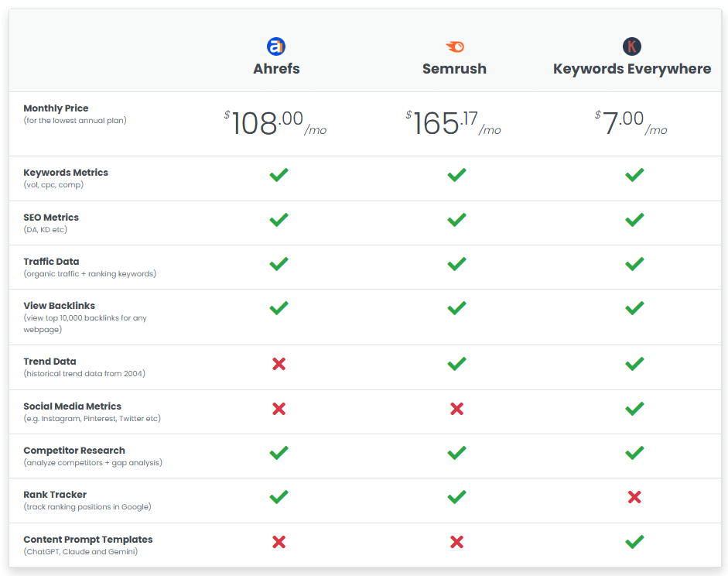The image size is (728, 576).
Task: Click Semrush checkmark for Keywords Metrics
Action: point(457,175)
